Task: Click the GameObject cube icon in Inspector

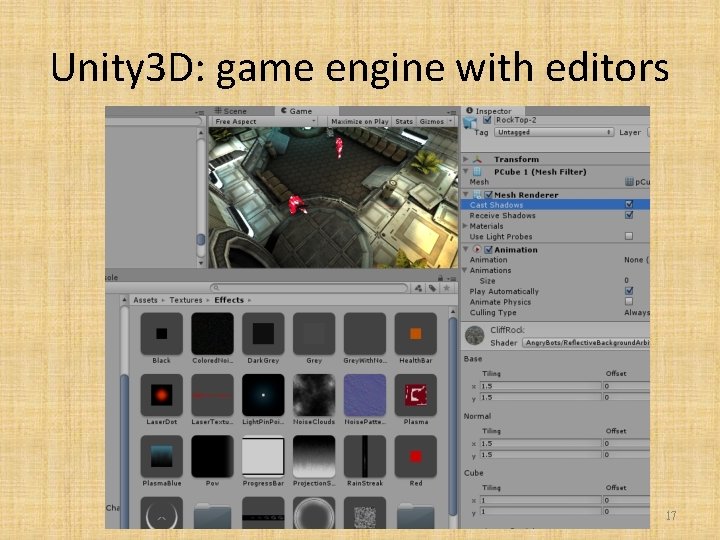Action: click(x=470, y=123)
